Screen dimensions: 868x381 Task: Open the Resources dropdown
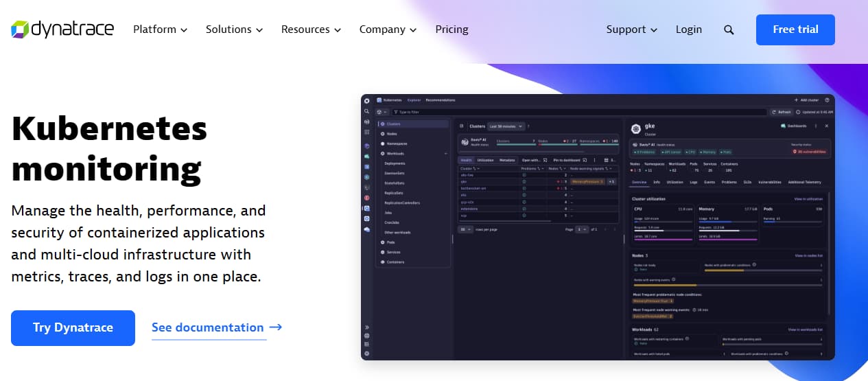[311, 30]
